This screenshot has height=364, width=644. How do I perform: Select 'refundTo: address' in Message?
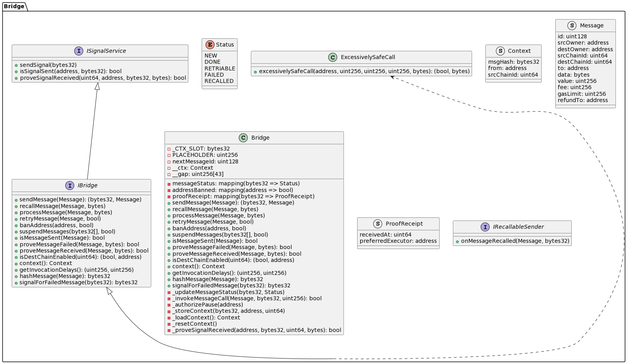point(583,100)
